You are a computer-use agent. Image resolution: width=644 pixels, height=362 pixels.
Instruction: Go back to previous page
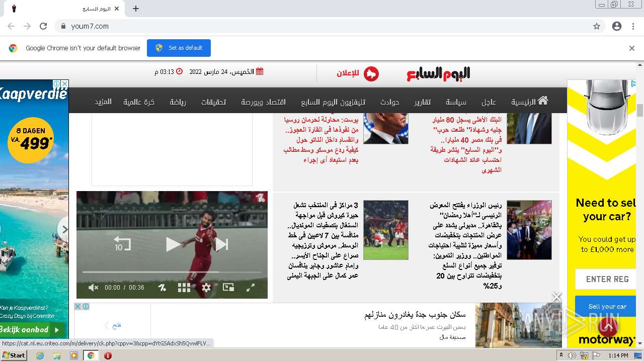click(x=11, y=26)
